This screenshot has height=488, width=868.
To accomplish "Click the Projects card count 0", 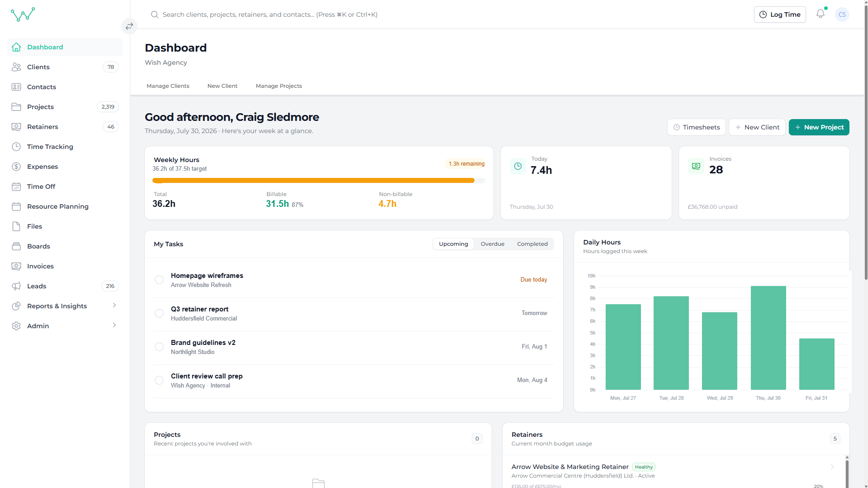I will [477, 439].
